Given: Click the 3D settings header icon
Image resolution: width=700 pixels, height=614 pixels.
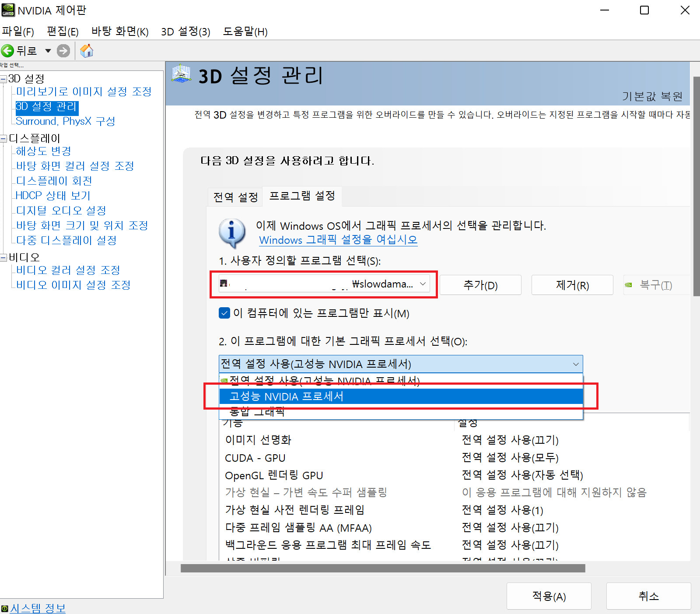Looking at the screenshot, I should tap(182, 74).
